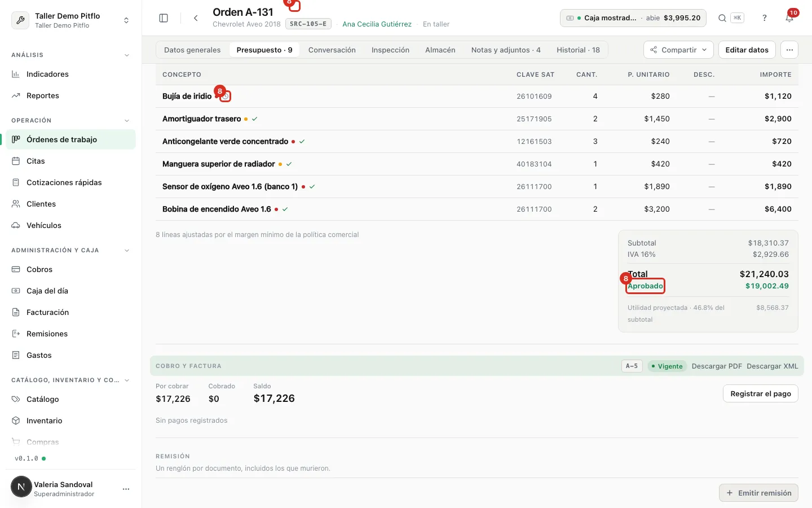
Task: Go back with the left chevron arrow
Action: tap(196, 18)
